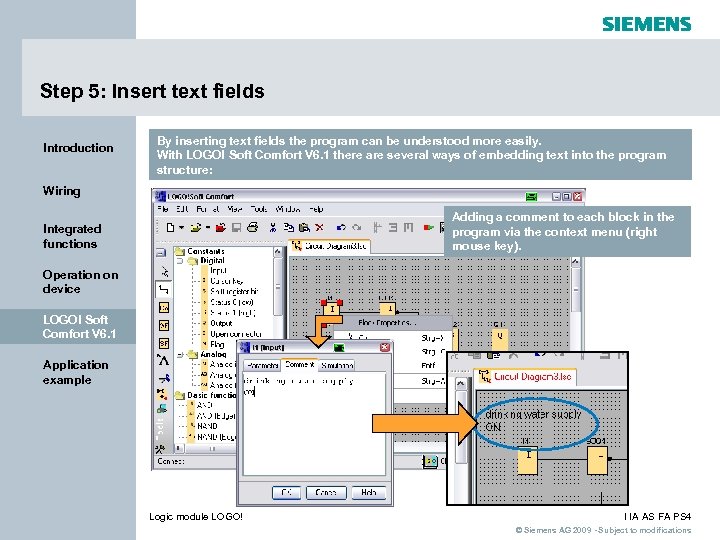This screenshot has height=540, width=720.
Task: Select Input in the Digital tree
Action: coord(219,270)
